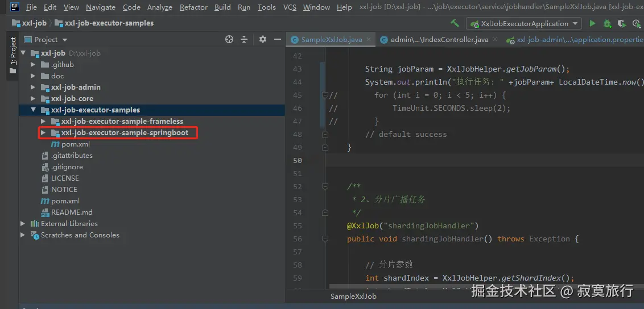
Task: Expand Scratches and Consoles node
Action: (x=23, y=235)
